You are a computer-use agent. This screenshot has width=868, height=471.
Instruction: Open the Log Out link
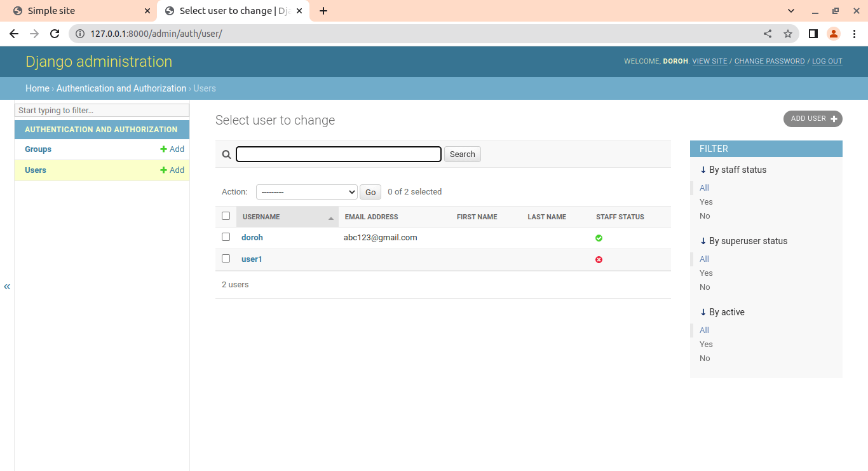point(827,62)
